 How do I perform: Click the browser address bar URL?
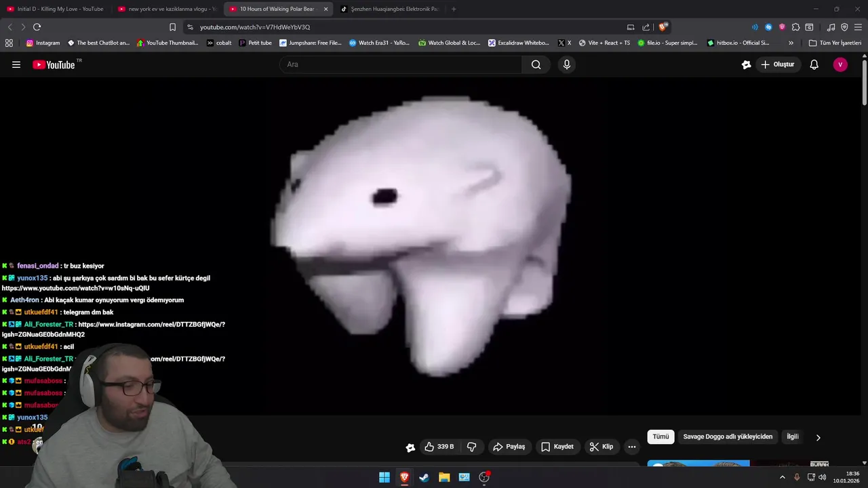pyautogui.click(x=255, y=27)
